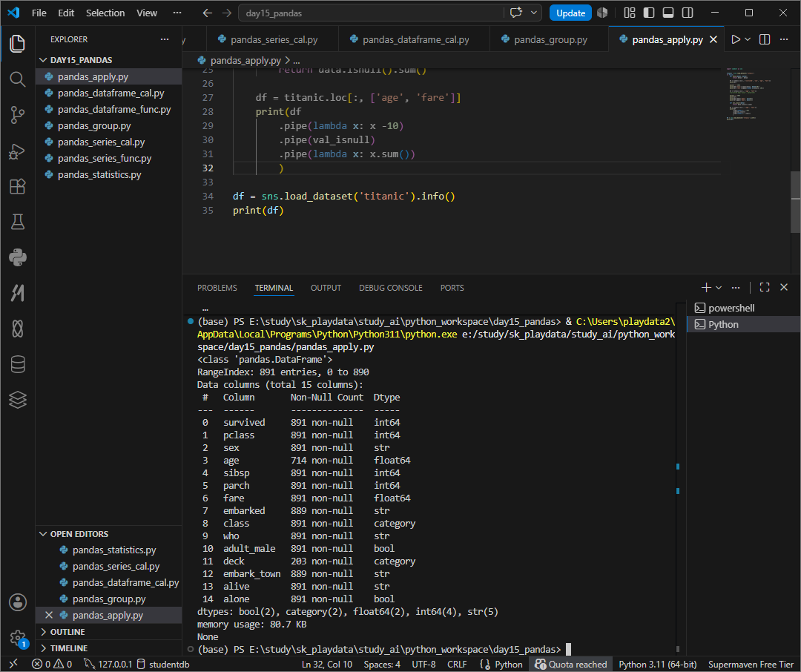Click the errors and warnings count in status bar

[52, 664]
